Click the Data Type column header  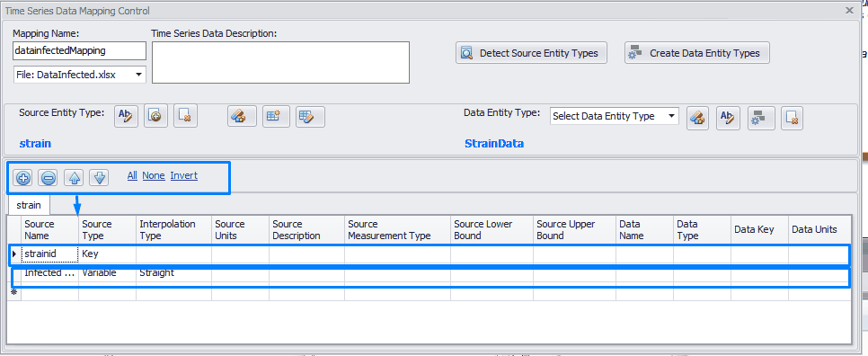tap(702, 230)
